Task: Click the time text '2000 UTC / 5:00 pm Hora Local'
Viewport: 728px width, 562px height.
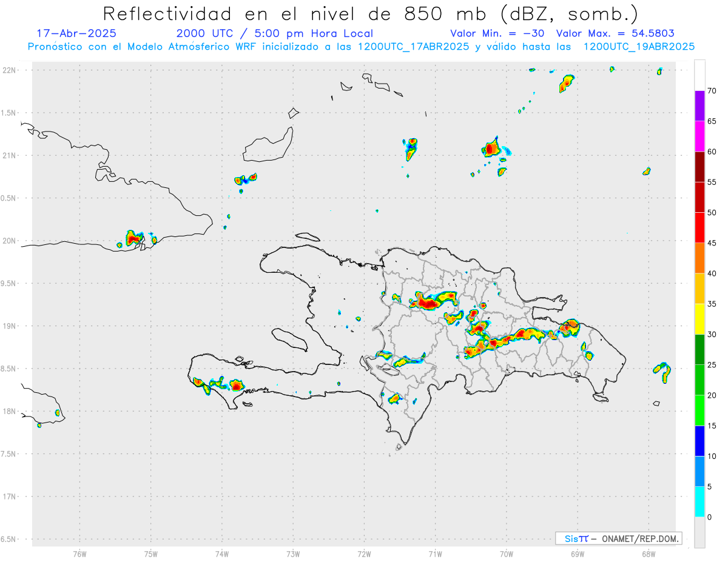Action: click(274, 33)
